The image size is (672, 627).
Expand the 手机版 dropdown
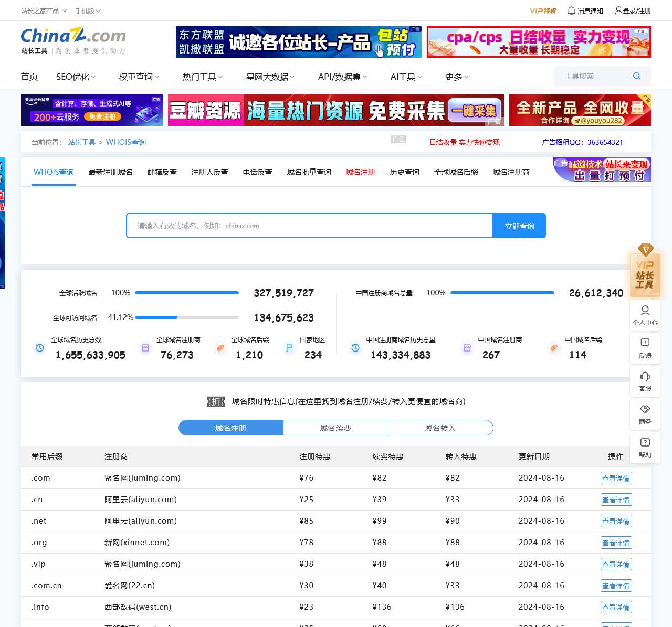pyautogui.click(x=87, y=10)
